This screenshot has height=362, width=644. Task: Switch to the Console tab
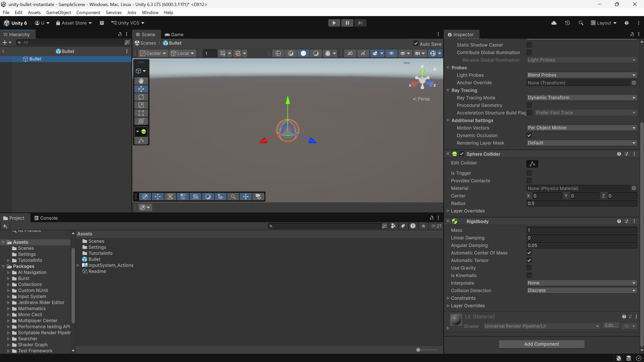(46, 218)
